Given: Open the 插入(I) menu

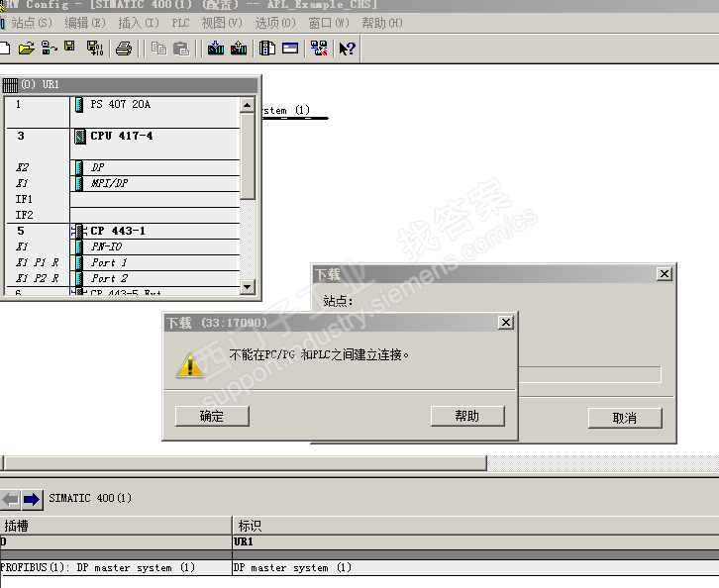Looking at the screenshot, I should 139,23.
